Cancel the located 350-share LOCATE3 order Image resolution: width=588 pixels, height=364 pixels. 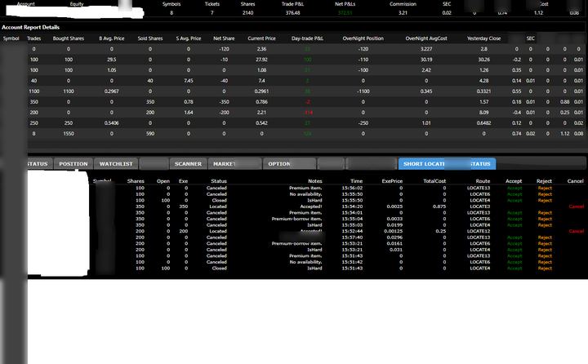(x=576, y=206)
